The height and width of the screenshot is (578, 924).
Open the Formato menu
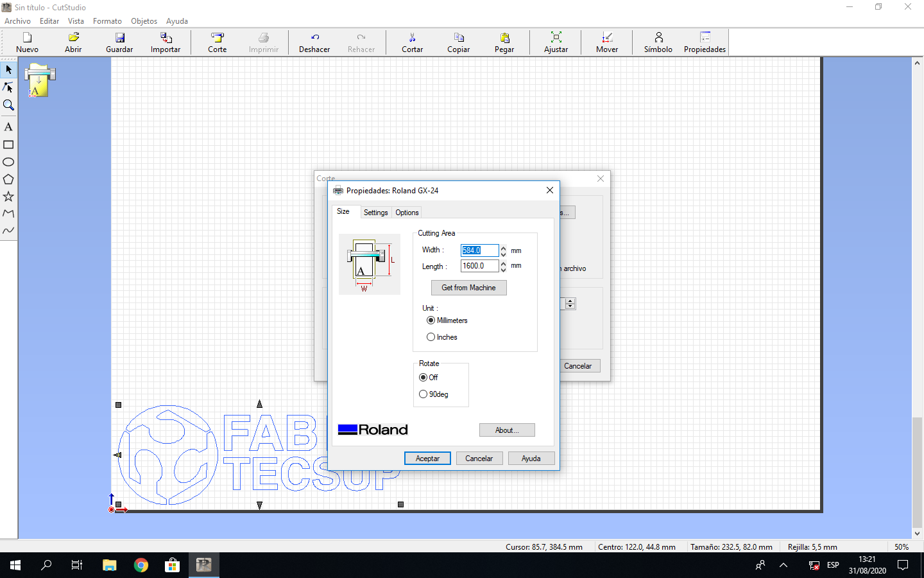click(x=107, y=21)
